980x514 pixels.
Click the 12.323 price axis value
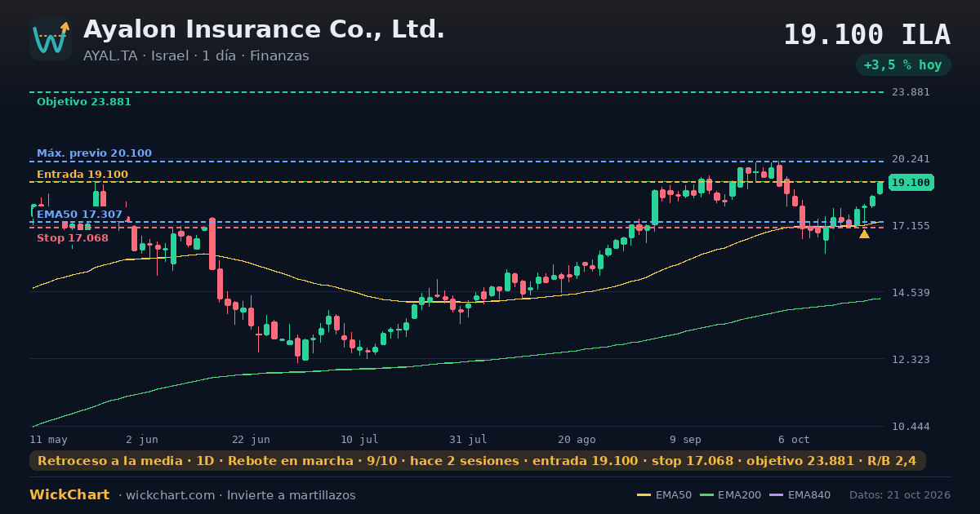click(x=910, y=360)
